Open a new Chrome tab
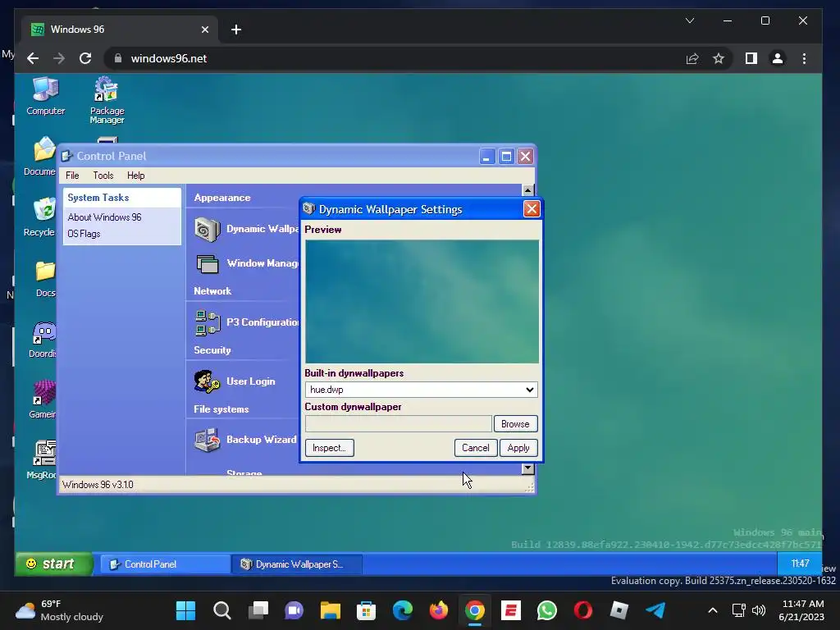The width and height of the screenshot is (840, 630). tap(235, 30)
